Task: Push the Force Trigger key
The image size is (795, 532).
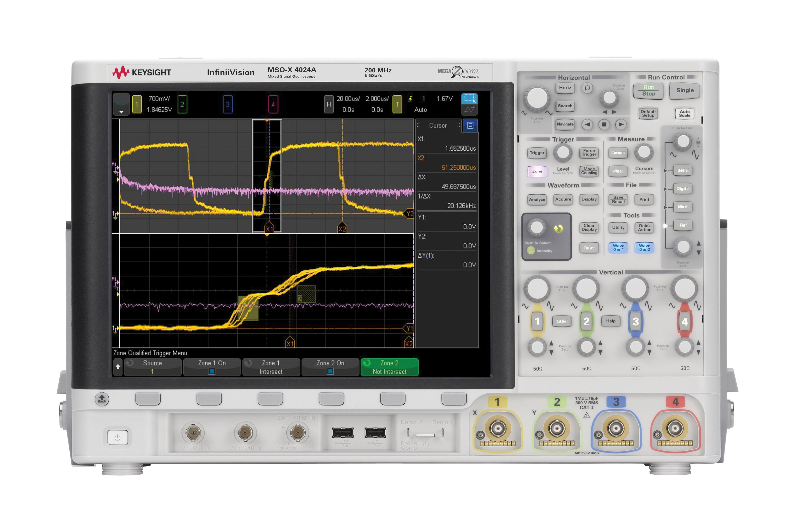Action: [x=589, y=153]
